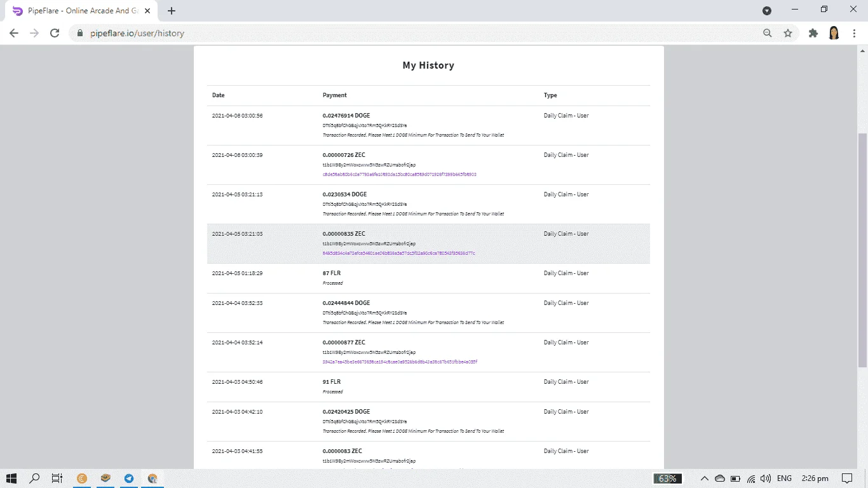This screenshot has height=488, width=868.
Task: Click the date 2021-04-04 03:52:14
Action: (237, 342)
